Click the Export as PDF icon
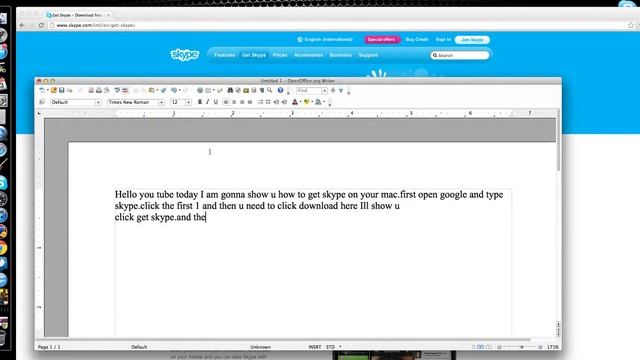 [x=91, y=90]
